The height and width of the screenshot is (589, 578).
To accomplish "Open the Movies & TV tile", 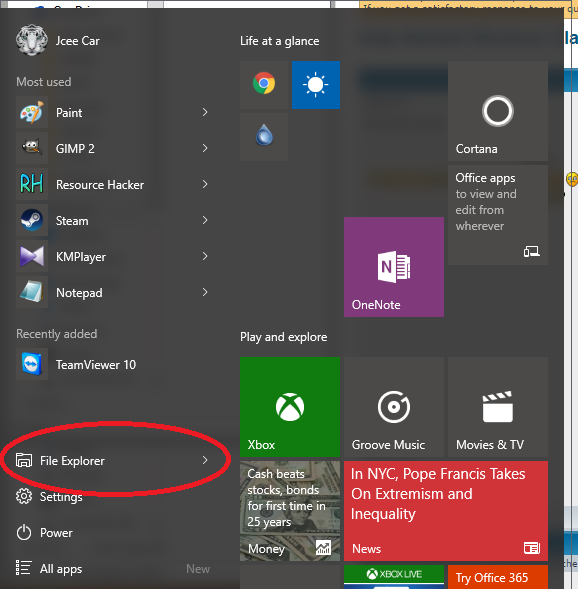I will pyautogui.click(x=498, y=407).
